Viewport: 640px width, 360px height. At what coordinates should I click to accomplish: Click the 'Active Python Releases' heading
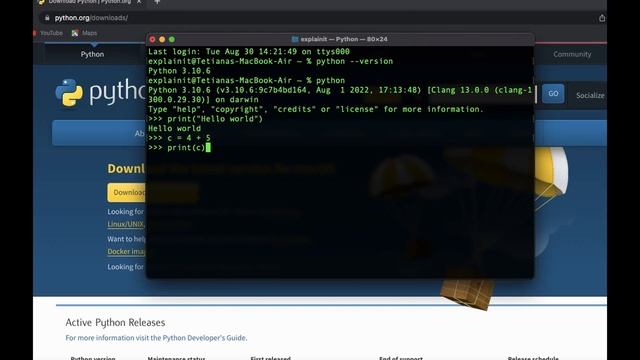(x=115, y=322)
